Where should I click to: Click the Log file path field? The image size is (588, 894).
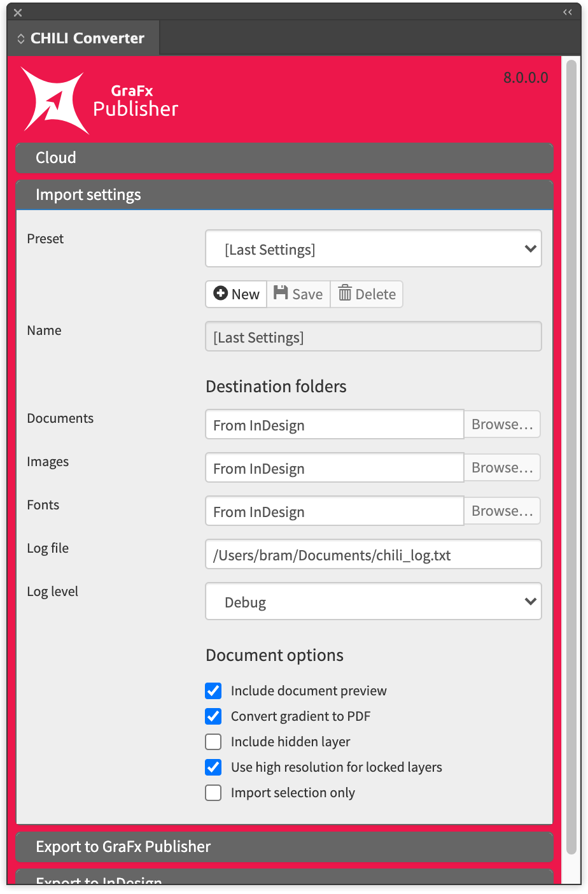(x=374, y=555)
